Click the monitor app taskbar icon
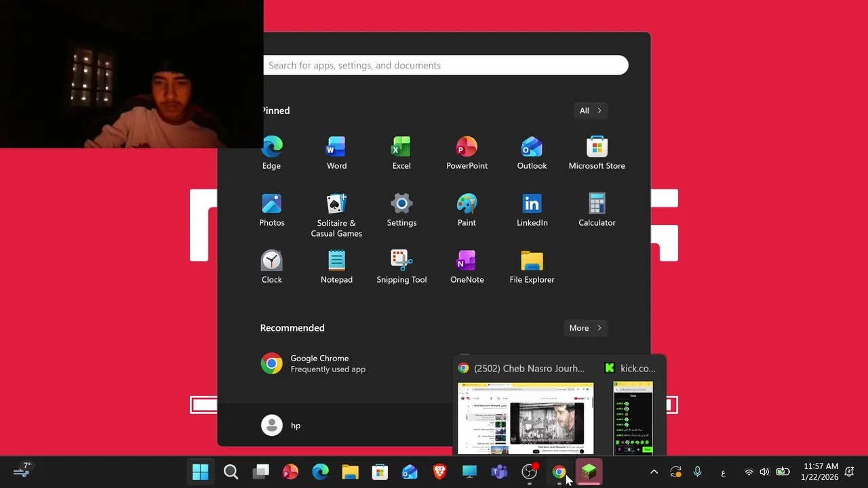This screenshot has height=488, width=868. point(469,472)
